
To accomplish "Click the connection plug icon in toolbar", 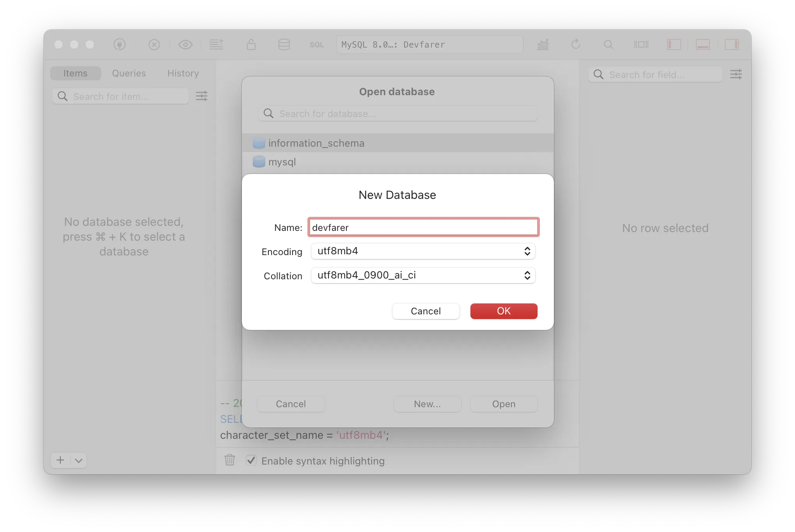I will pyautogui.click(x=120, y=44).
